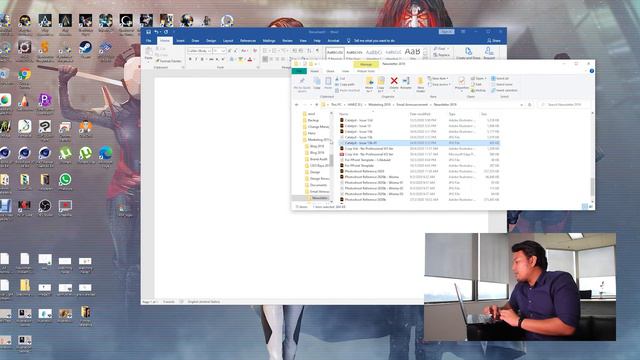Click Word text highlight color icon

coord(240,60)
